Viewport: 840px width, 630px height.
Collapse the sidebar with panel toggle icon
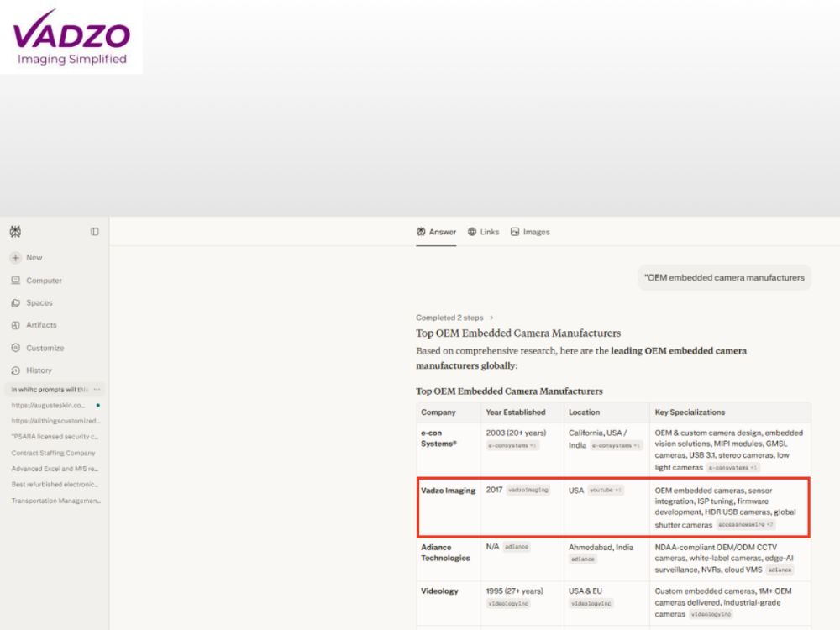click(95, 232)
